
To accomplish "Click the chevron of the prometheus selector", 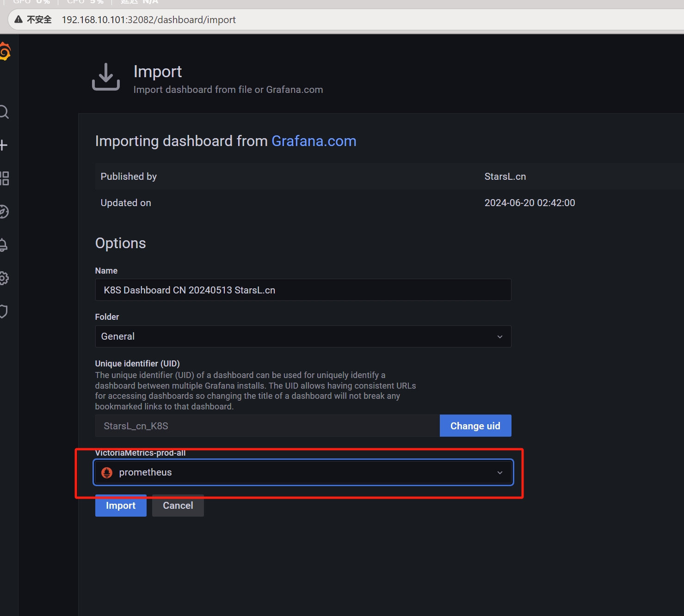I will click(500, 473).
